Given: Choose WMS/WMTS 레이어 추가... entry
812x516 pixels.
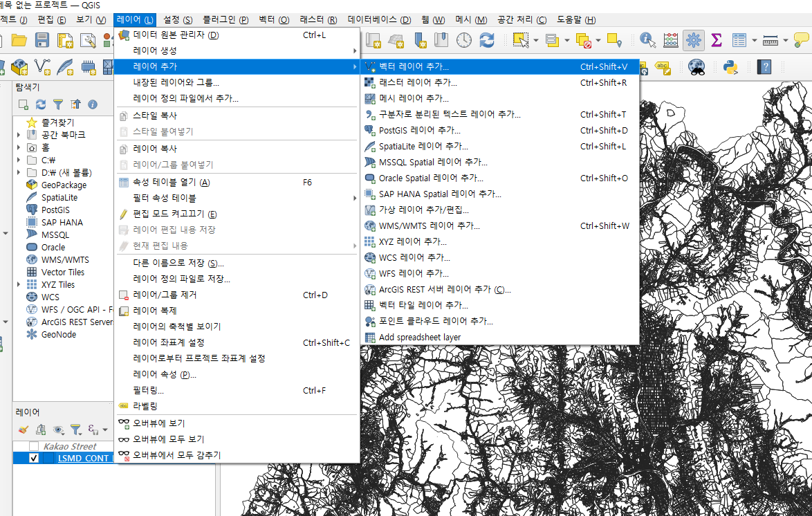Looking at the screenshot, I should click(500, 226).
